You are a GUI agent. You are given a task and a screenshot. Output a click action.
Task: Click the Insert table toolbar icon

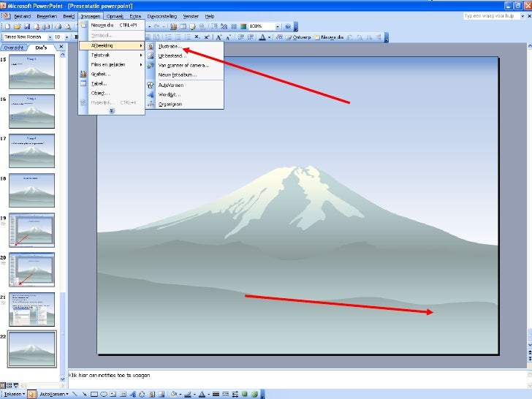(x=183, y=26)
